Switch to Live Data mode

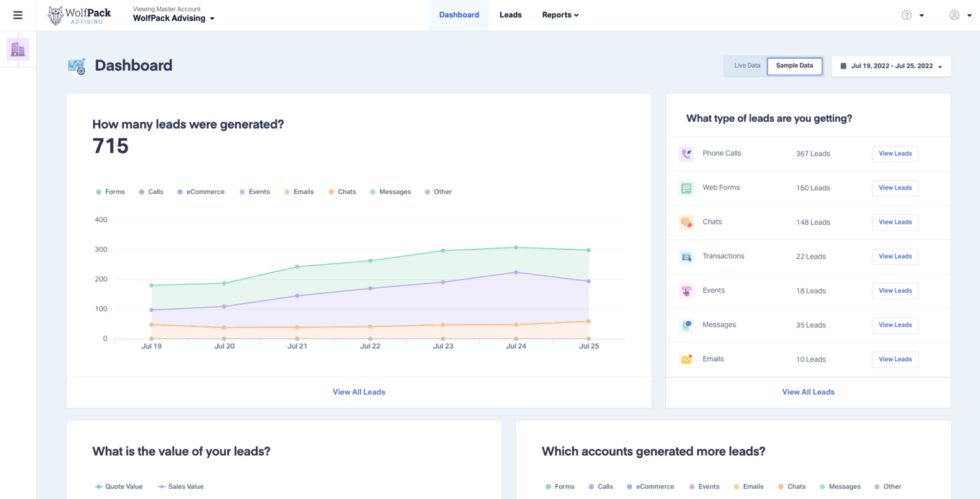point(746,66)
